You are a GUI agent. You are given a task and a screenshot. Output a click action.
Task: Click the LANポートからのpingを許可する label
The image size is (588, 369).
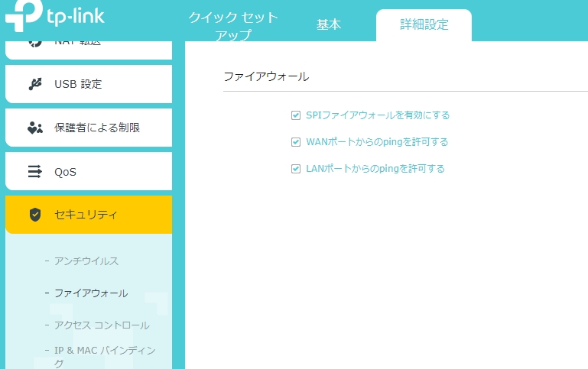pos(375,169)
